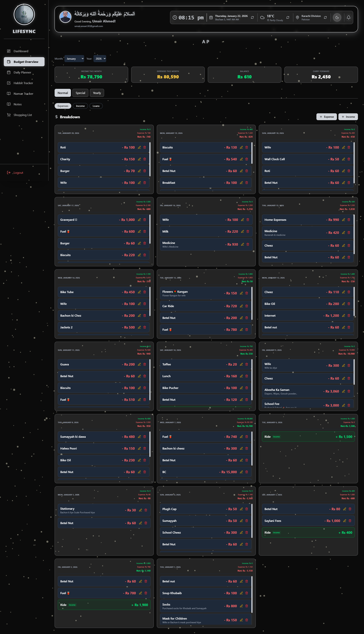Edit the Internet expense entry

click(x=344, y=316)
